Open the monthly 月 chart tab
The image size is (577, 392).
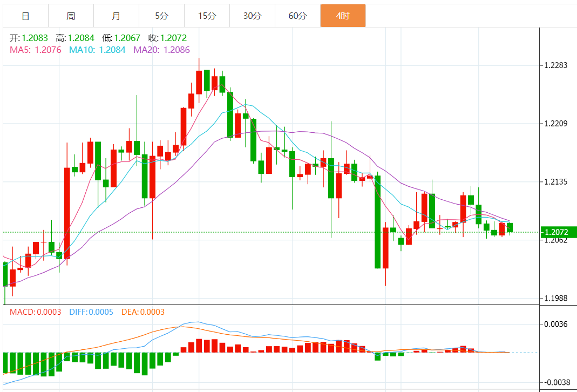point(116,16)
